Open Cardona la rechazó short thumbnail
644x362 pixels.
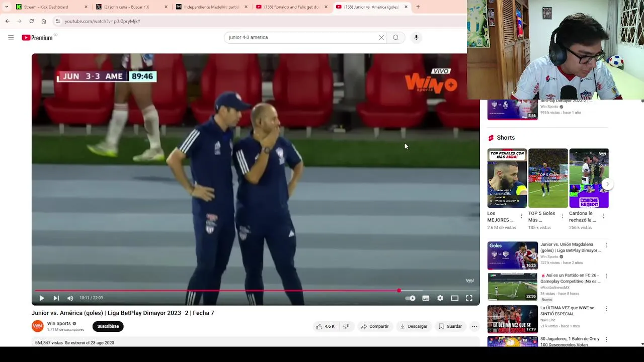pos(589,178)
